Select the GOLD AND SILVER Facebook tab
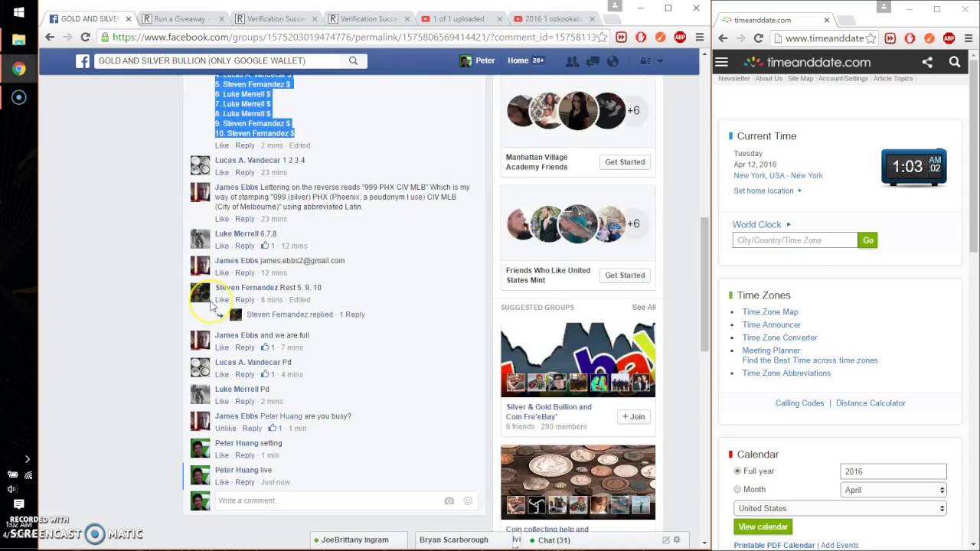This screenshot has height=551, width=980. tap(90, 18)
